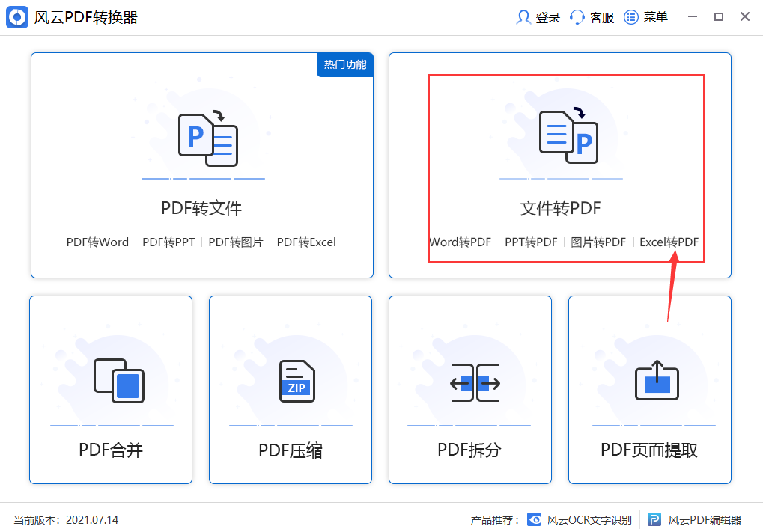Click the 菜单 list icon
The width and height of the screenshot is (763, 532).
pyautogui.click(x=631, y=17)
